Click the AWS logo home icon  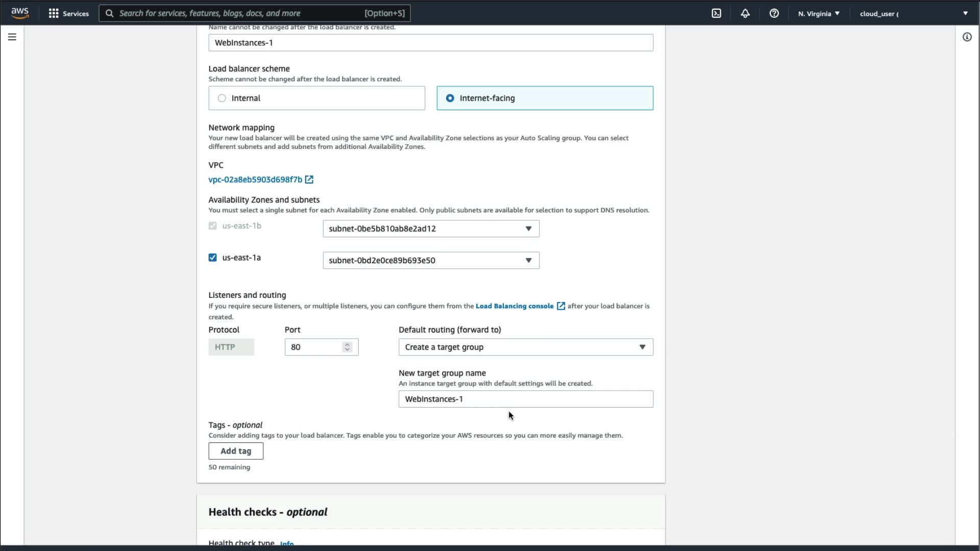click(x=20, y=13)
